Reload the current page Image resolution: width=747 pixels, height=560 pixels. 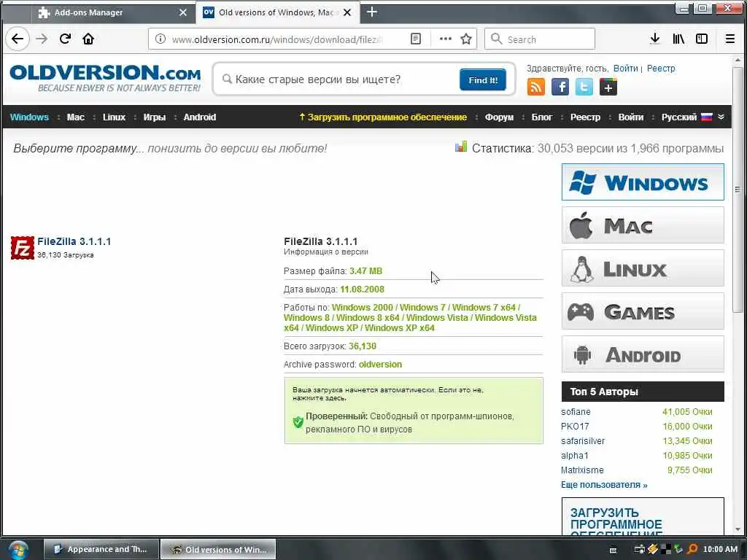[65, 39]
